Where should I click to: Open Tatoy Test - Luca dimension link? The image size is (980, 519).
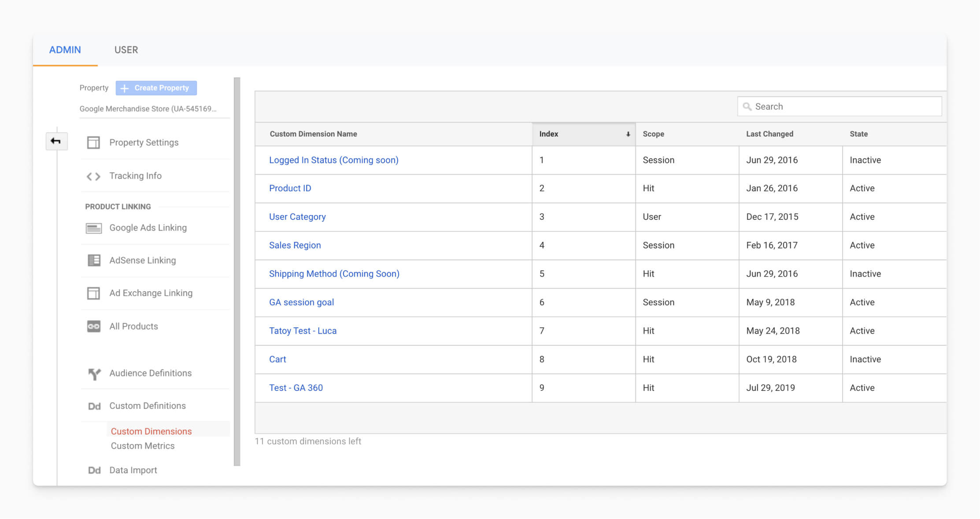tap(303, 331)
